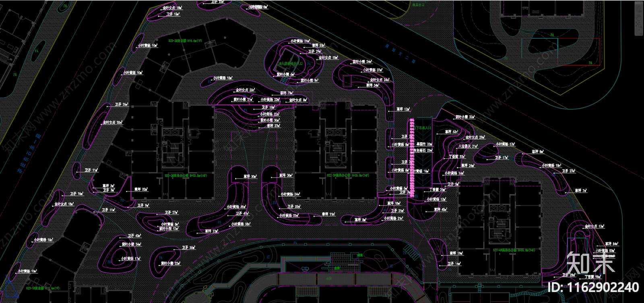Click the 卫矛 29㎡ plant label
Screen dimensions: 644x303
point(315,52)
